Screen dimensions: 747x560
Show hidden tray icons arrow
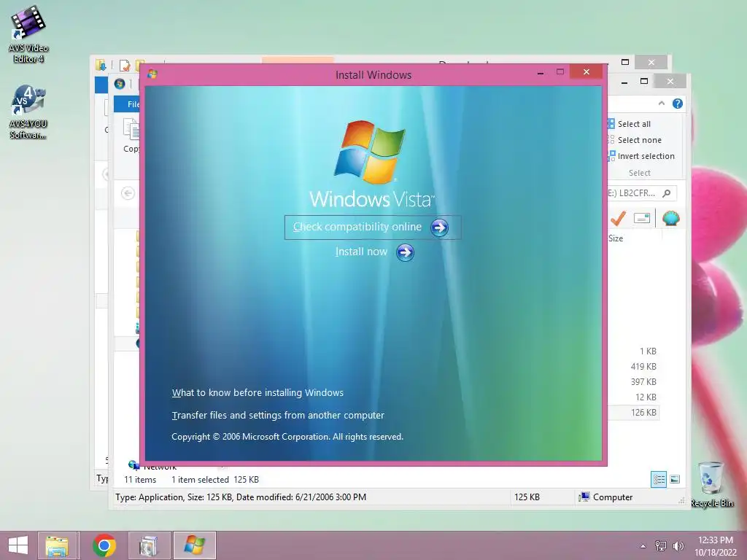tap(643, 546)
